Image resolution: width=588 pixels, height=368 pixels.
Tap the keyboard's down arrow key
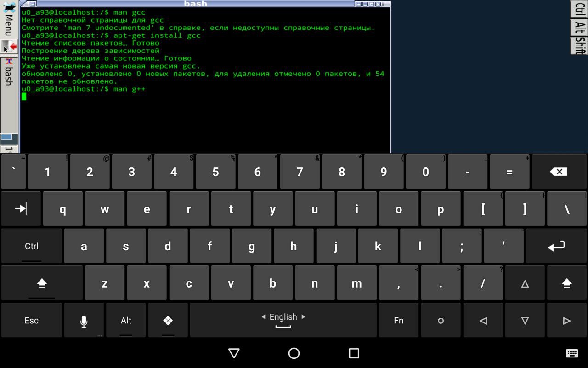pos(525,321)
